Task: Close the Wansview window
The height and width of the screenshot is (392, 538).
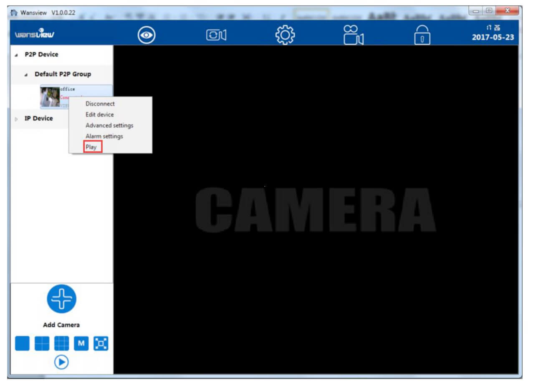Action: click(x=507, y=11)
